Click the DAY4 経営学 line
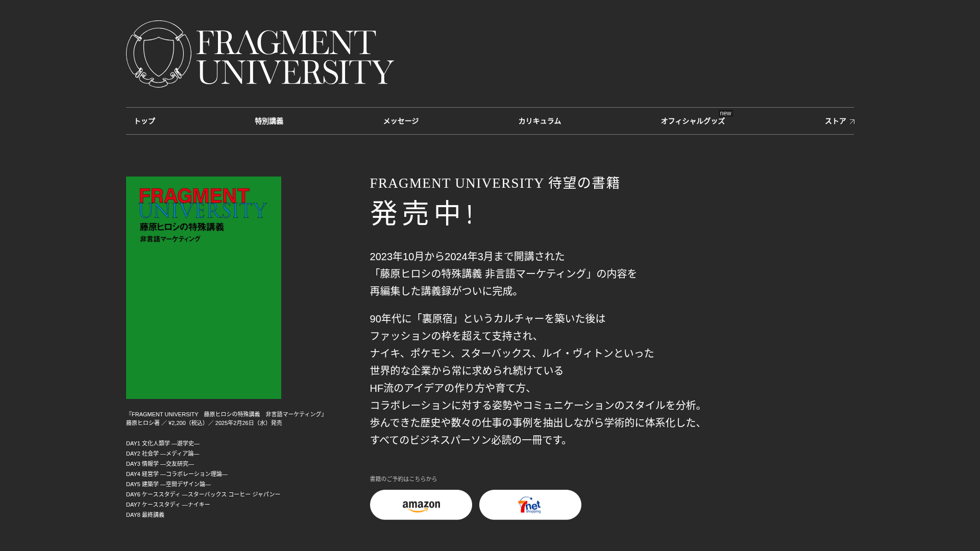The height and width of the screenshot is (551, 980). click(177, 474)
